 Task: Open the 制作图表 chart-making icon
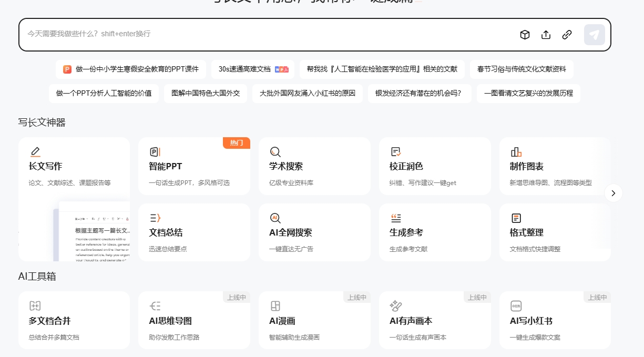coord(516,151)
